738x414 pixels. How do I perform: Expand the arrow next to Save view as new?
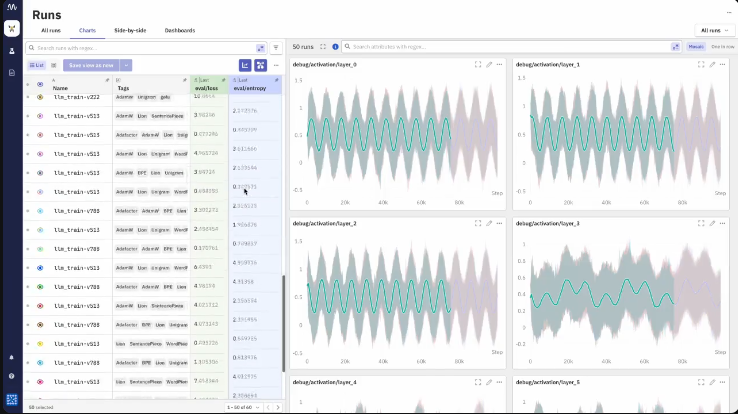127,65
